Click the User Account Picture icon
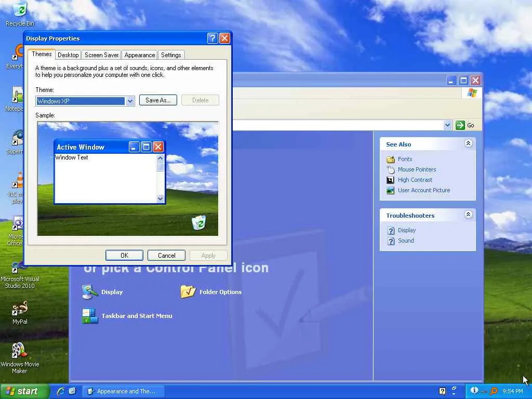Image resolution: width=532 pixels, height=399 pixels. [391, 190]
